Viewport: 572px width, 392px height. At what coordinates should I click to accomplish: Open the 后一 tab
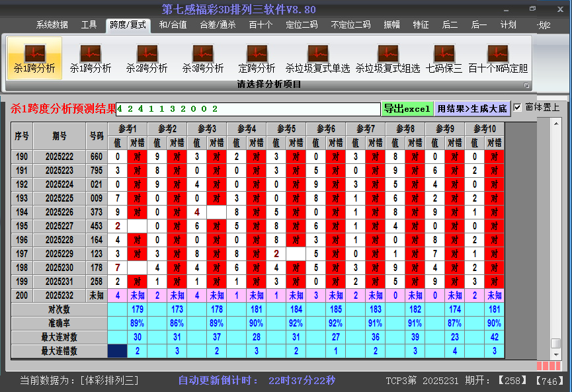tap(479, 25)
